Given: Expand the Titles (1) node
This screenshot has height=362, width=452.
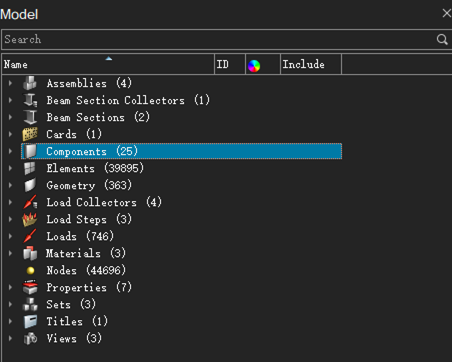Looking at the screenshot, I should (x=10, y=321).
